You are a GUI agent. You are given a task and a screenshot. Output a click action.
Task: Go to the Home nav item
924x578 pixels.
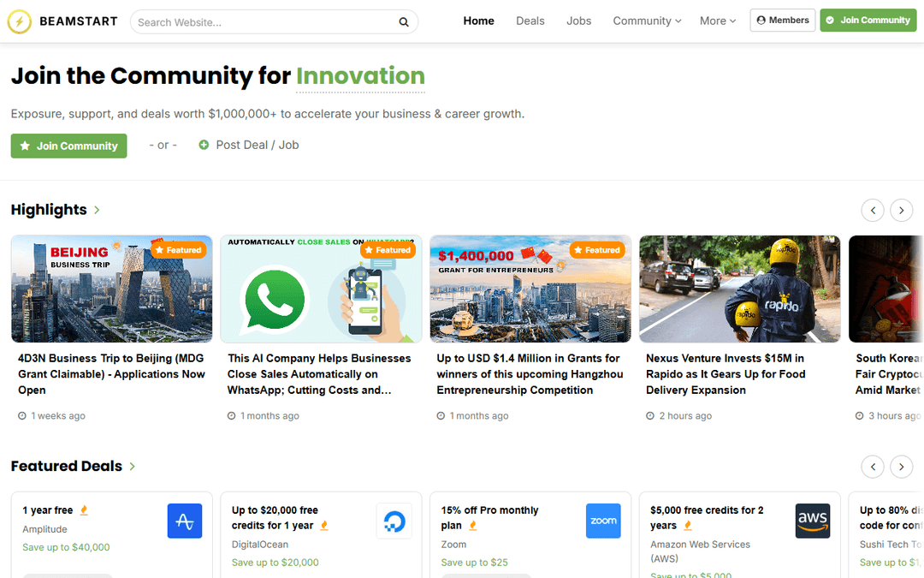(478, 21)
